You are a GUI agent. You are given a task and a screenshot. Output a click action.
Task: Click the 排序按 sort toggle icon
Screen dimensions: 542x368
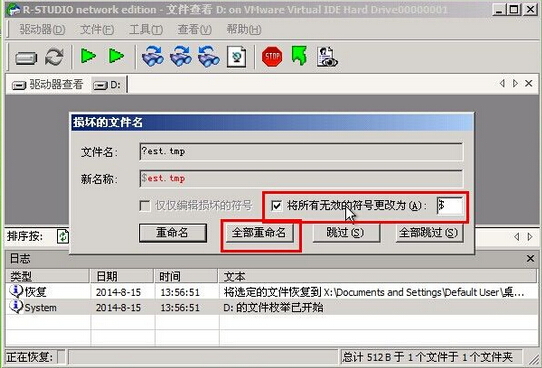(63, 236)
